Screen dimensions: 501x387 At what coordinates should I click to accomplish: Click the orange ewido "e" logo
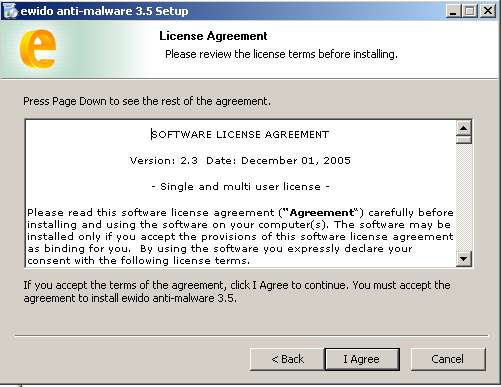[38, 49]
